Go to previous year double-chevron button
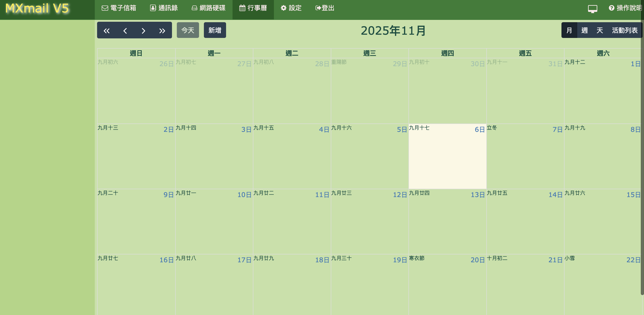The image size is (644, 315). (107, 31)
